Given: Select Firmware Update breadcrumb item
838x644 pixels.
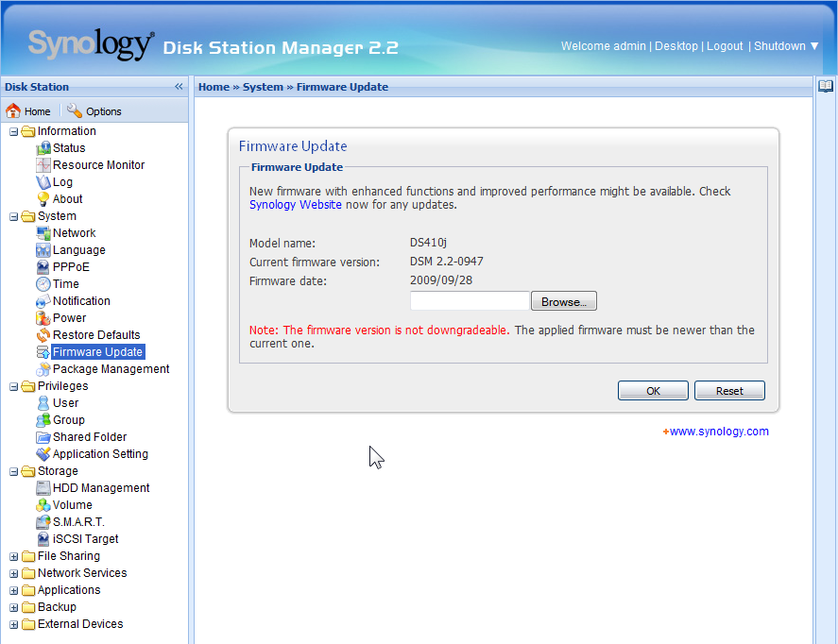Looking at the screenshot, I should pyautogui.click(x=343, y=87).
